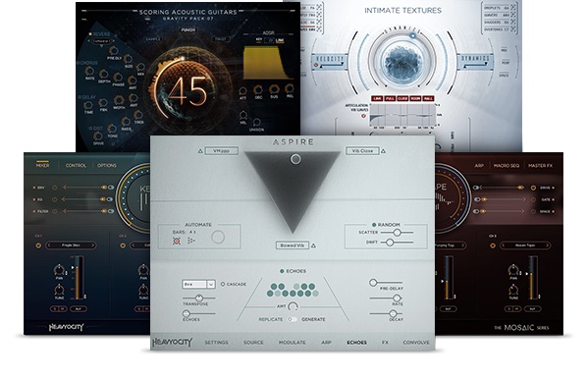Expand the Cathedral reverb preset selector

102,41
